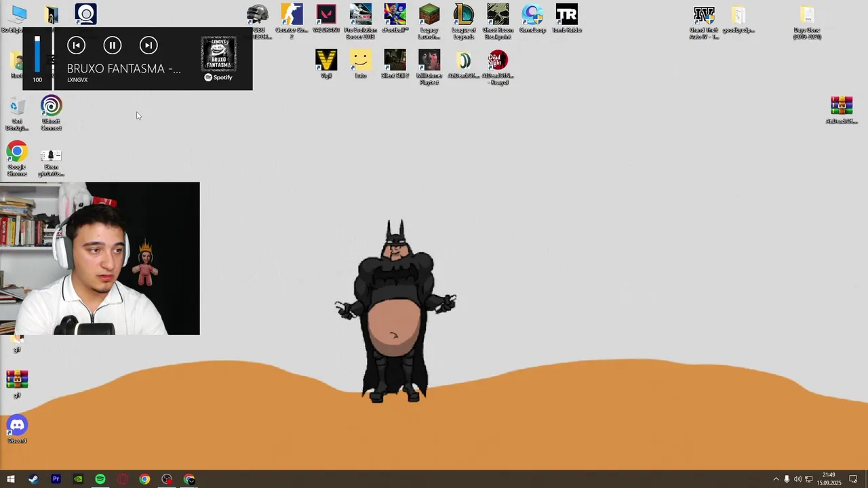This screenshot has width=868, height=488.
Task: Open the notification center icon
Action: click(853, 479)
